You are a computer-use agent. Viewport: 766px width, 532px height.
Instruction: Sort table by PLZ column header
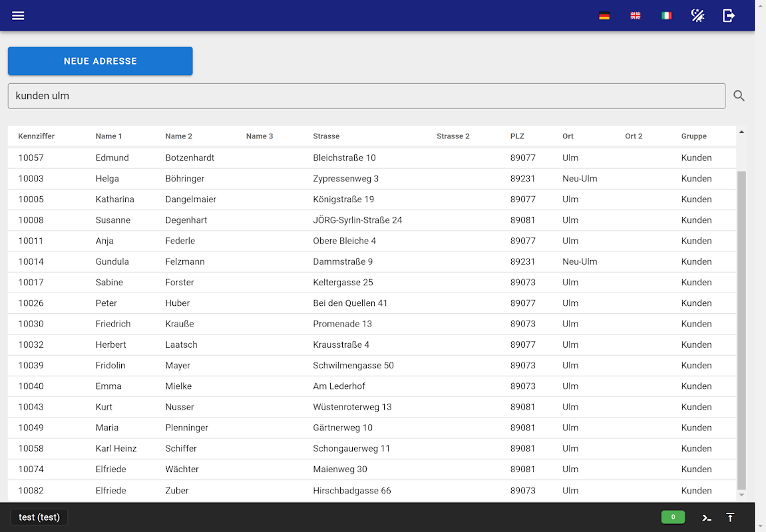[517, 136]
